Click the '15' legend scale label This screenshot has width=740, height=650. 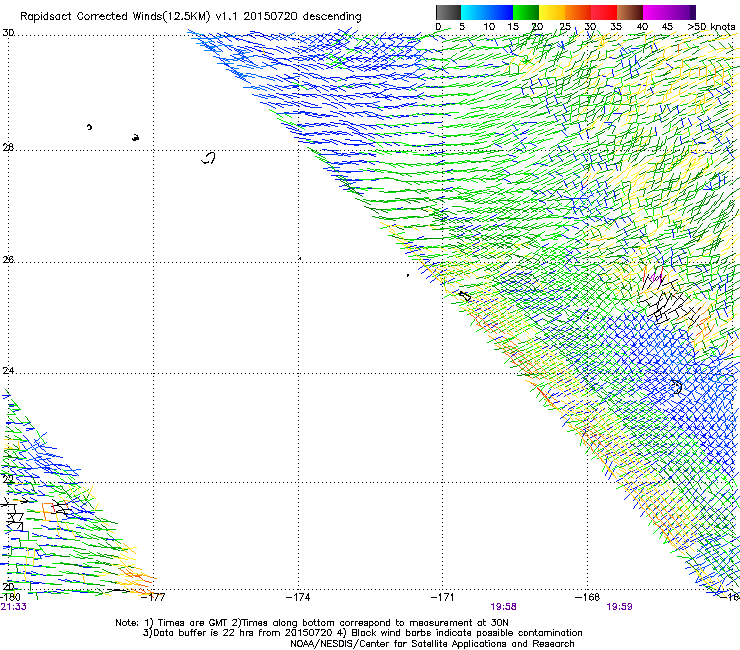tap(513, 27)
